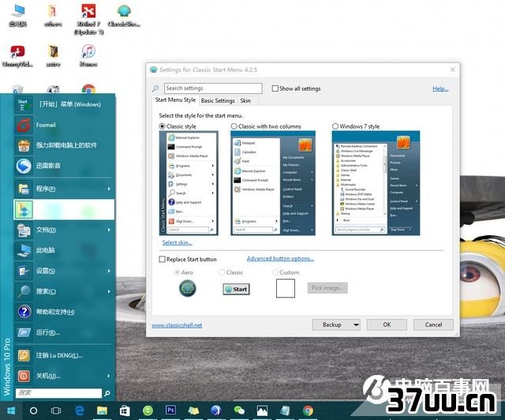This screenshot has width=505, height=420.
Task: Open Google Chrome from the taskbar
Action: pos(309,411)
